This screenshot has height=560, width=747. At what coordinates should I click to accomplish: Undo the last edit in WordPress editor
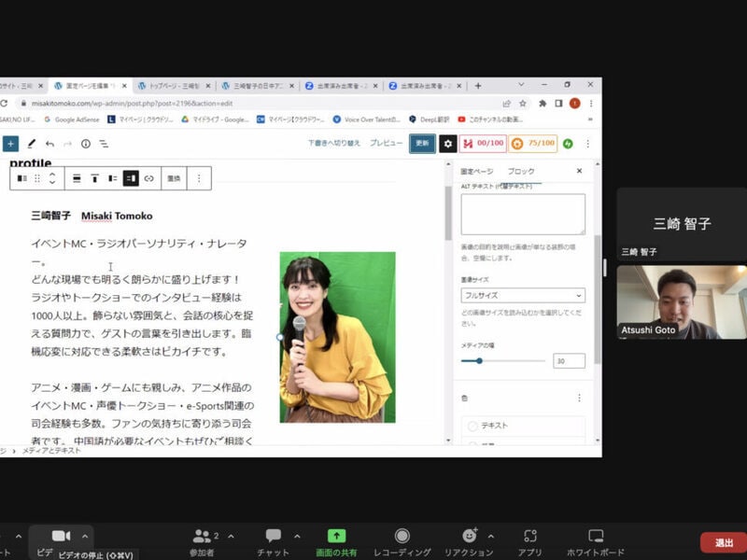point(49,144)
